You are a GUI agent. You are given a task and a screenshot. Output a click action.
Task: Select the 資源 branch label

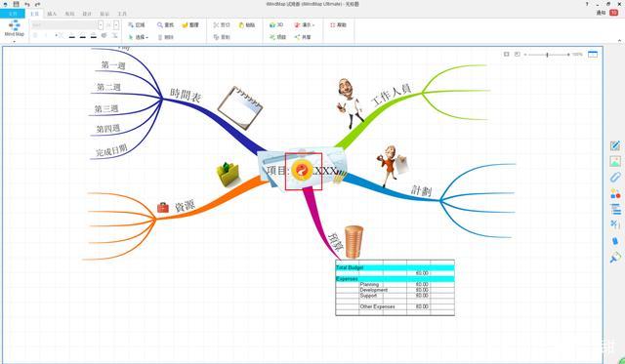pyautogui.click(x=185, y=206)
